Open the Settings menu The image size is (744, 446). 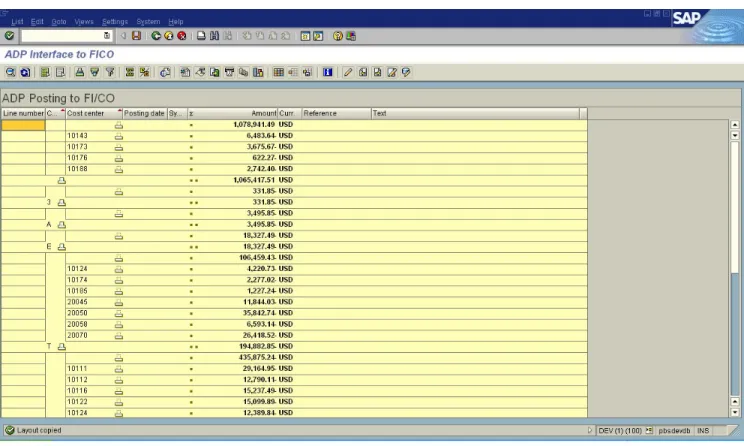(115, 21)
